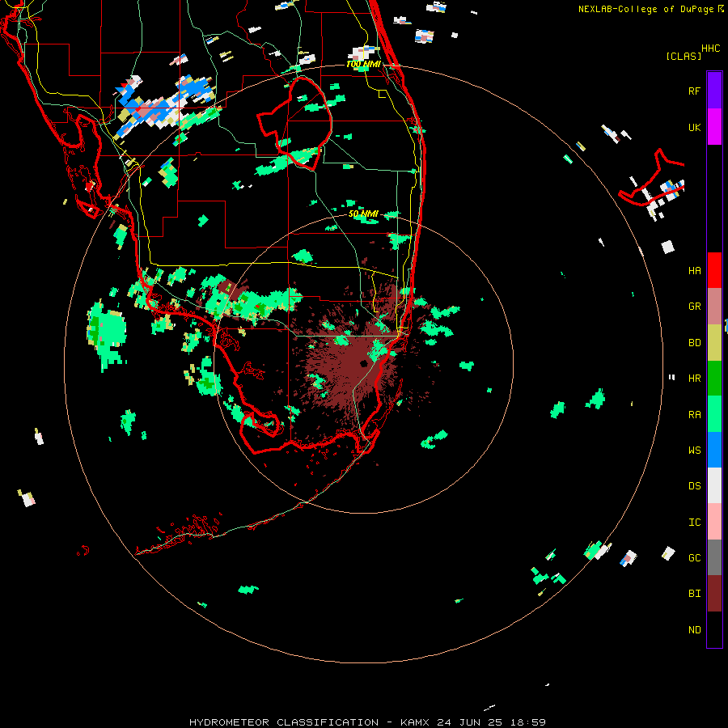
Task: Click the BI legend label text
Action: pyautogui.click(x=694, y=594)
